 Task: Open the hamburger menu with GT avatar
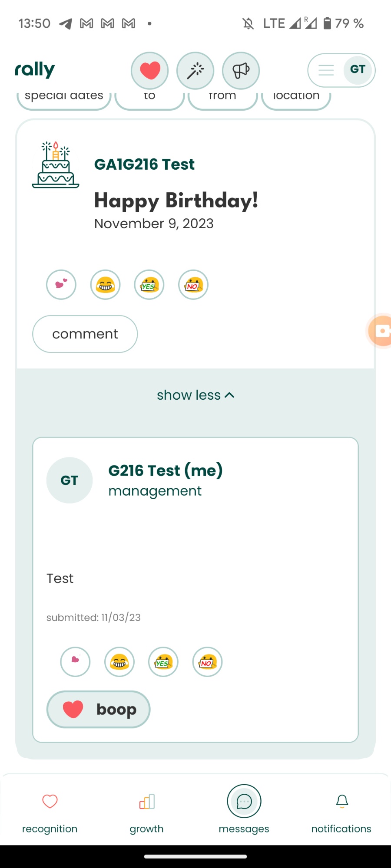341,70
